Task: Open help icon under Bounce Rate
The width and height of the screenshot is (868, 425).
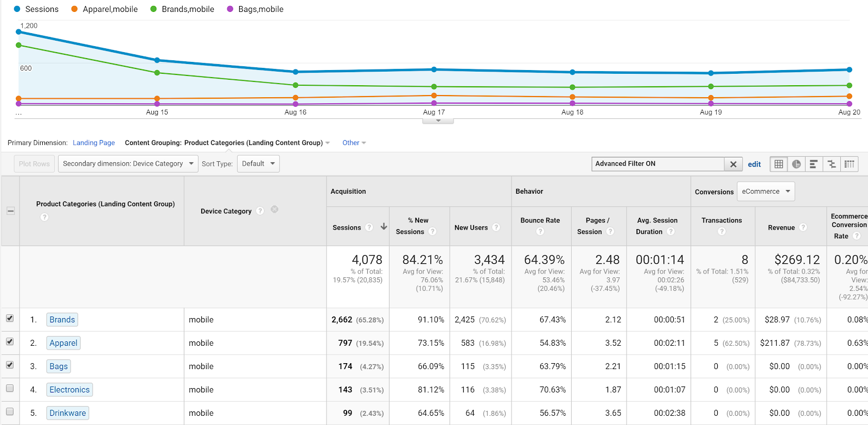Action: pyautogui.click(x=540, y=231)
